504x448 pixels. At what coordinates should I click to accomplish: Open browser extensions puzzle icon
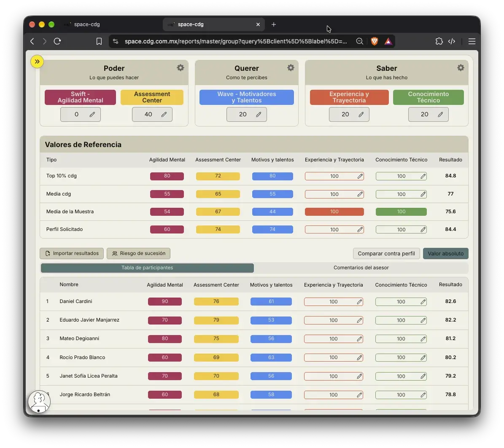pos(439,41)
